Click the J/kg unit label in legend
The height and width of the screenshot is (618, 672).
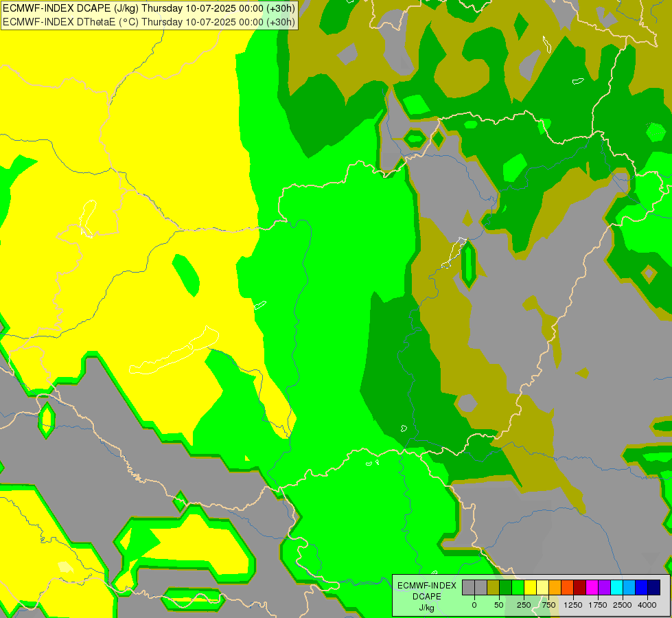[x=427, y=608]
